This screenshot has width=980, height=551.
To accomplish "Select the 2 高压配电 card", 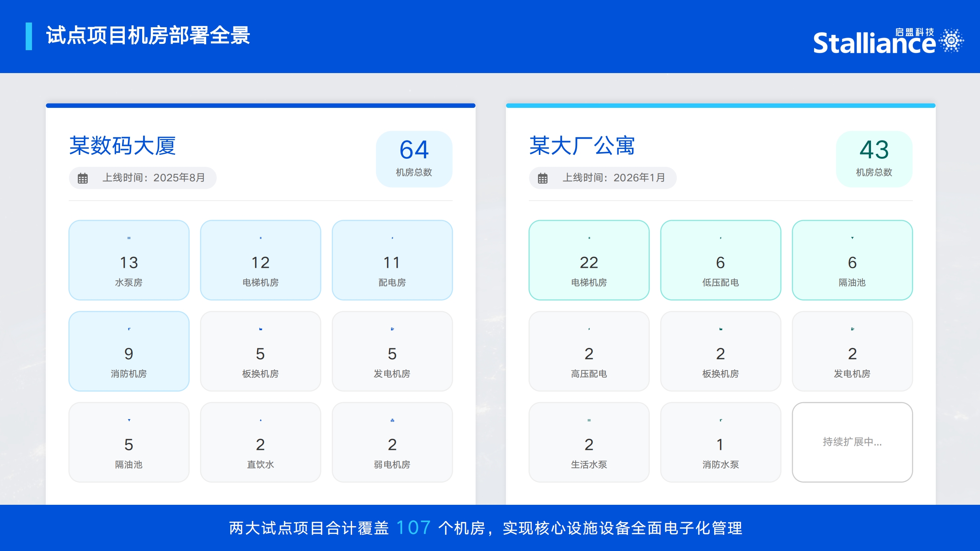I will click(x=589, y=351).
